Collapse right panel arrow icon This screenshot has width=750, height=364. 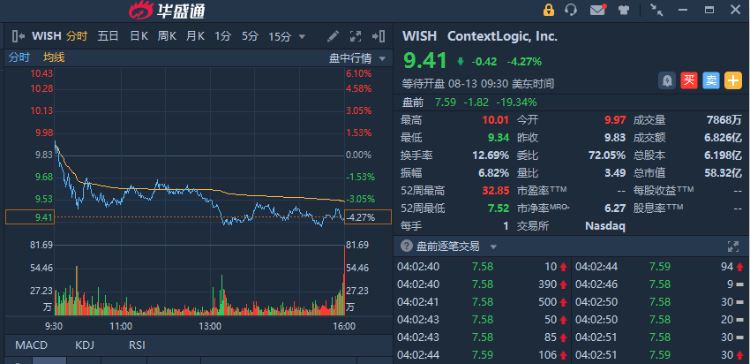(378, 36)
